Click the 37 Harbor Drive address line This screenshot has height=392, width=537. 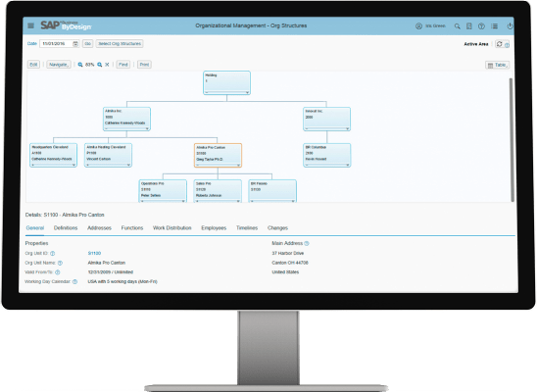pos(288,254)
